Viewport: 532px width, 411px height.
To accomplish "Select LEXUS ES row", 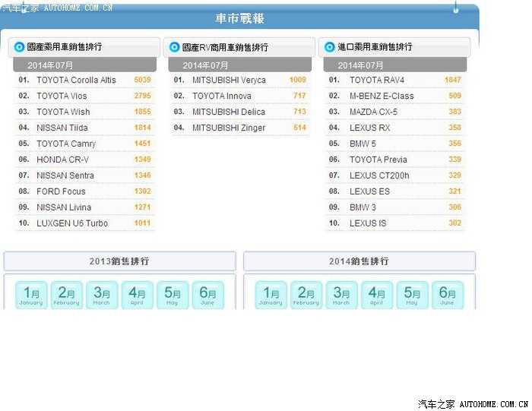I will click(x=395, y=191).
